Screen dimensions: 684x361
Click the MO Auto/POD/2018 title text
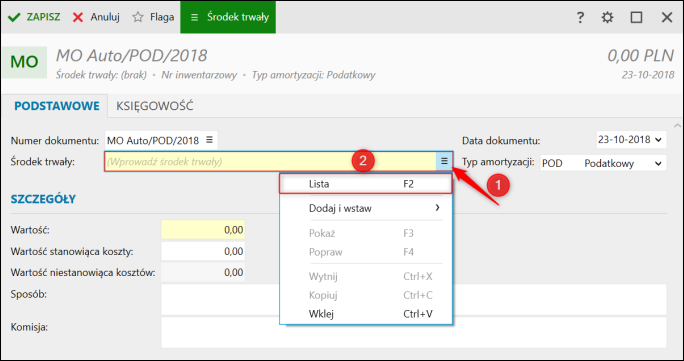tap(132, 56)
